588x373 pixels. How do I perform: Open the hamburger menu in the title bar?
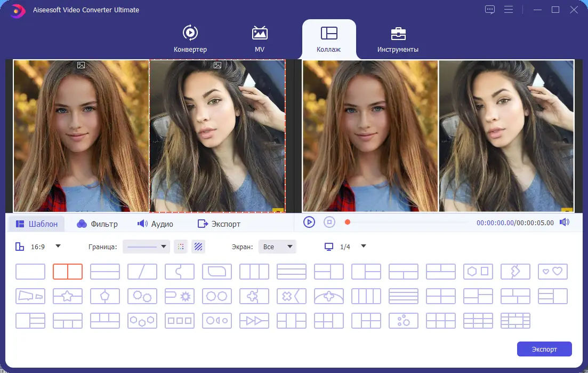coord(509,10)
